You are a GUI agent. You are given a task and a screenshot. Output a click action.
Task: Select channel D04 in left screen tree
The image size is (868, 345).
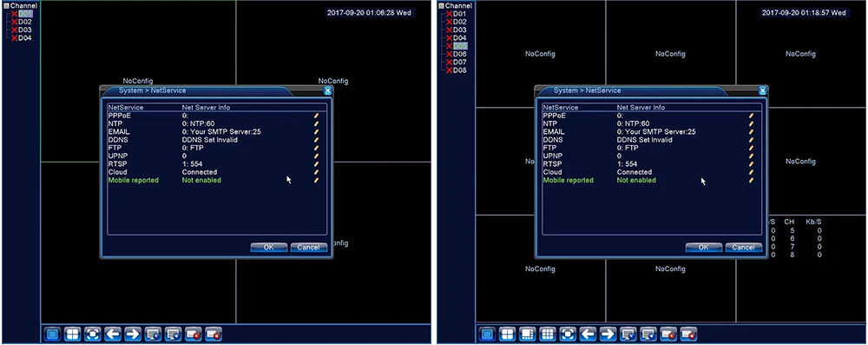pyautogui.click(x=25, y=38)
